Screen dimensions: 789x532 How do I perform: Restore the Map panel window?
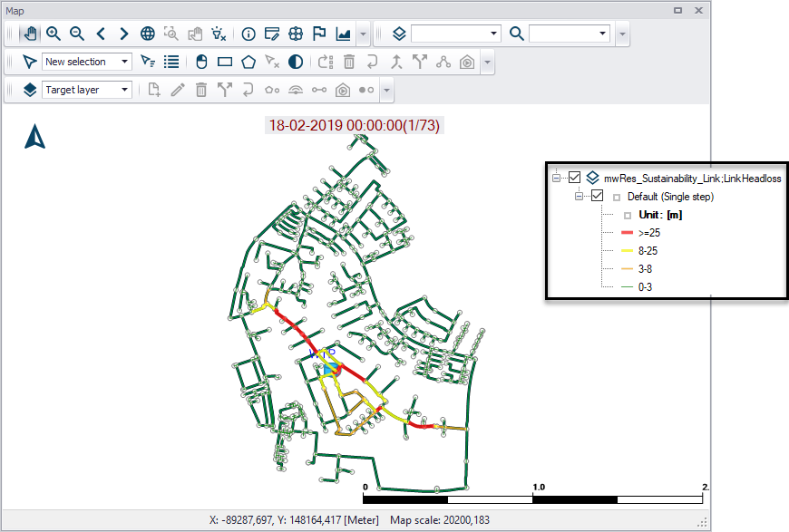(677, 11)
